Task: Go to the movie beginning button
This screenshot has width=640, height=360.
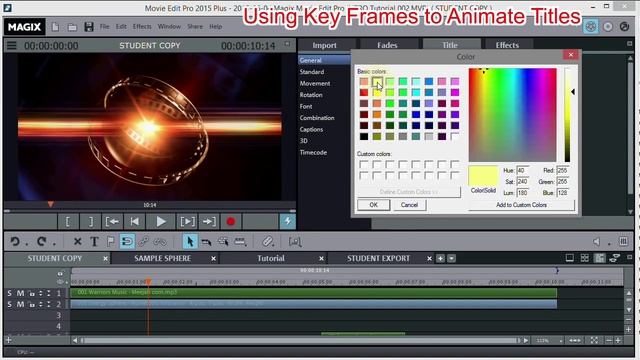Action: pyautogui.click(x=134, y=222)
